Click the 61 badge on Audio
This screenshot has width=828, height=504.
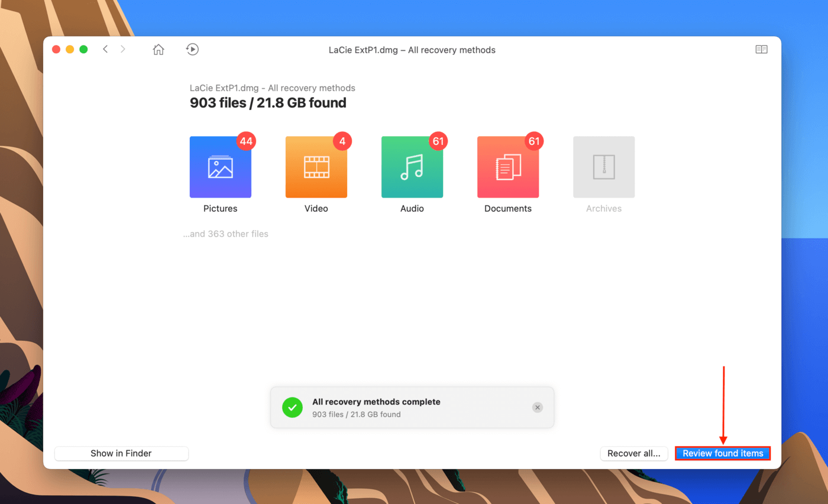438,141
